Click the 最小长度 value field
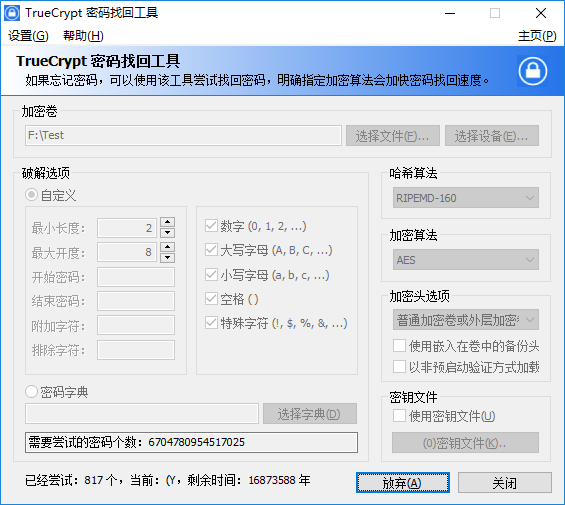 click(x=127, y=228)
